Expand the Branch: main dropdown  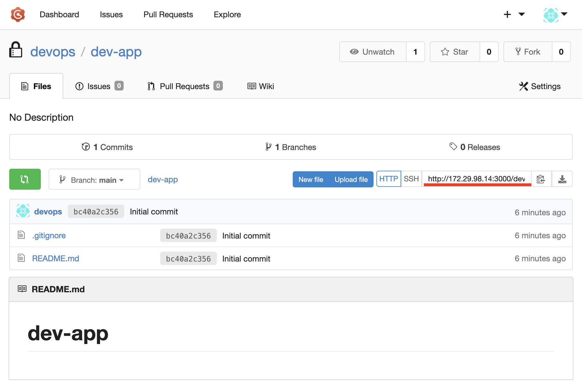[94, 180]
